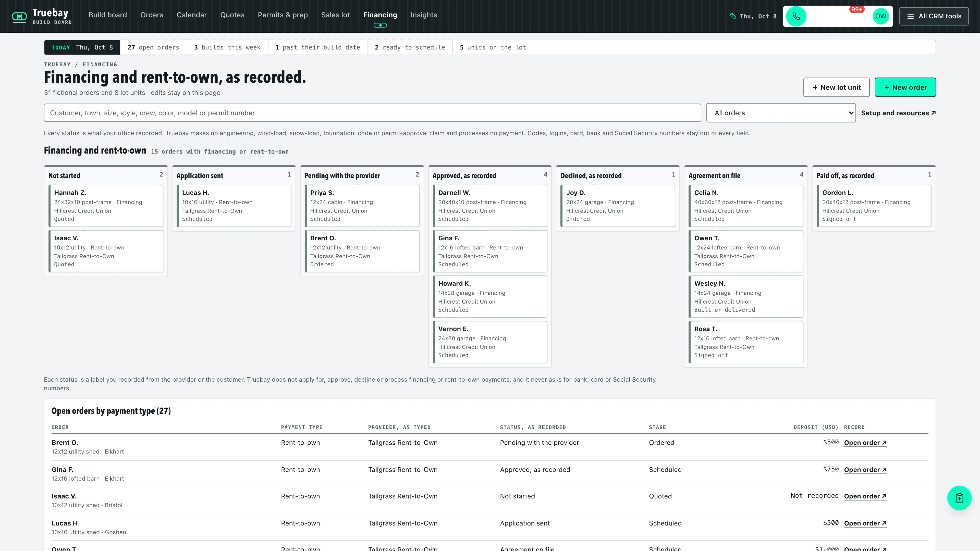Click the Truebay logo icon
Screen dimensions: 980x551
(19, 16)
